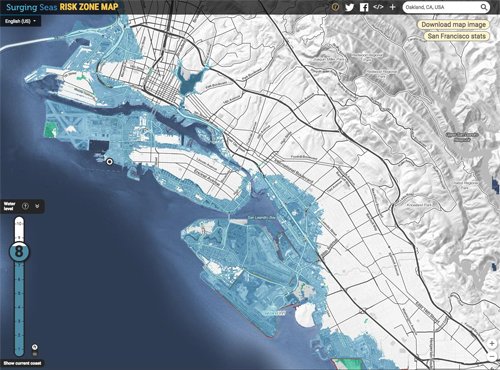500x370 pixels.
Task: Collapse the Water level panel chevron
Action: tap(37, 206)
